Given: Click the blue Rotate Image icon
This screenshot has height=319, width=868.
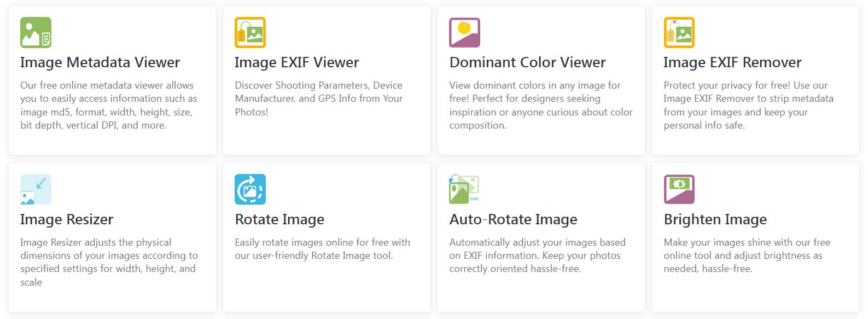Looking at the screenshot, I should tap(250, 189).
